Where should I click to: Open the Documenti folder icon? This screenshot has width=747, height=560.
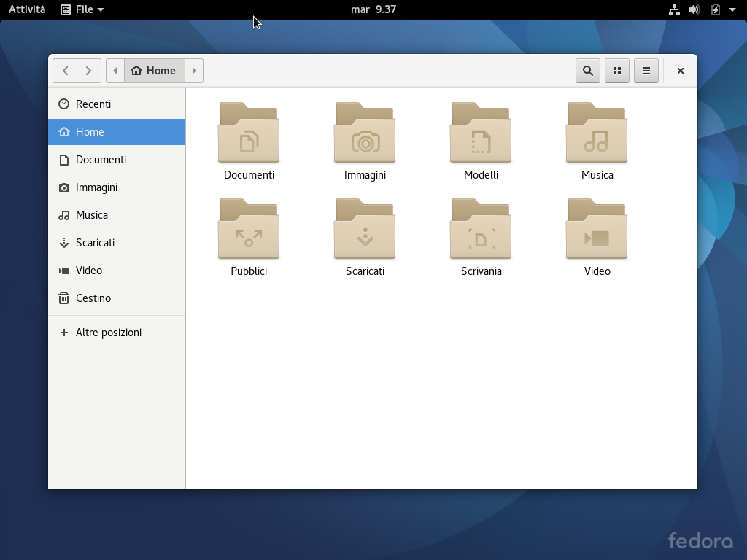pyautogui.click(x=249, y=133)
